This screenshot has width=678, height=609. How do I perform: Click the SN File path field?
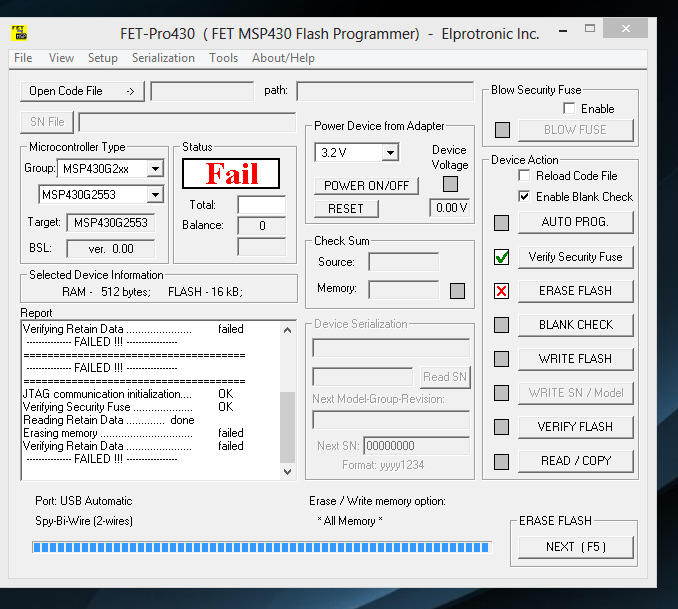[x=187, y=122]
